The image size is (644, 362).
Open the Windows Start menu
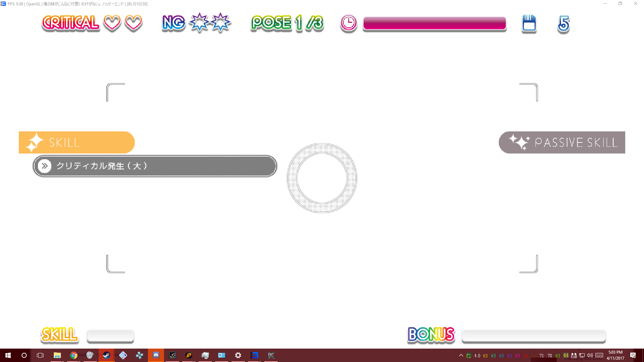pos(8,355)
